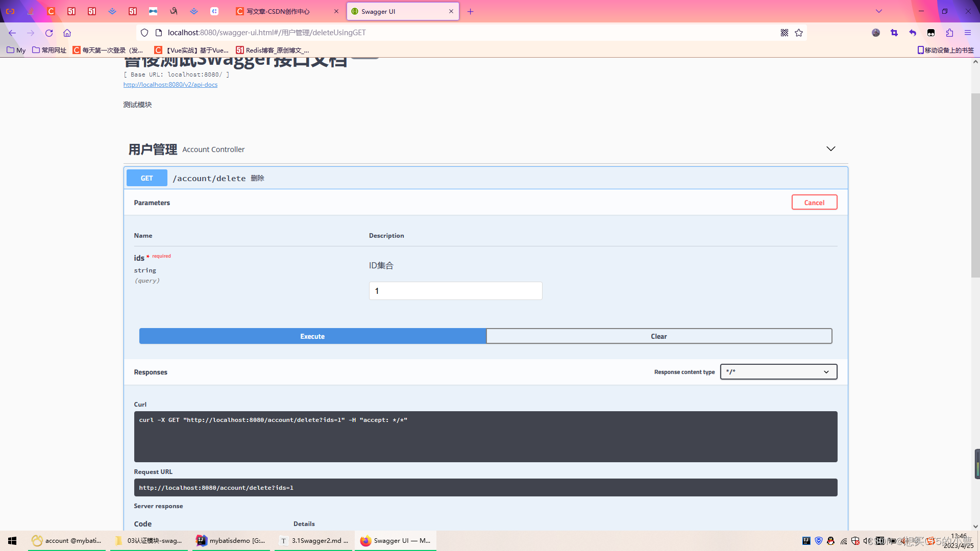
Task: Open the api-docs link
Action: 170,85
